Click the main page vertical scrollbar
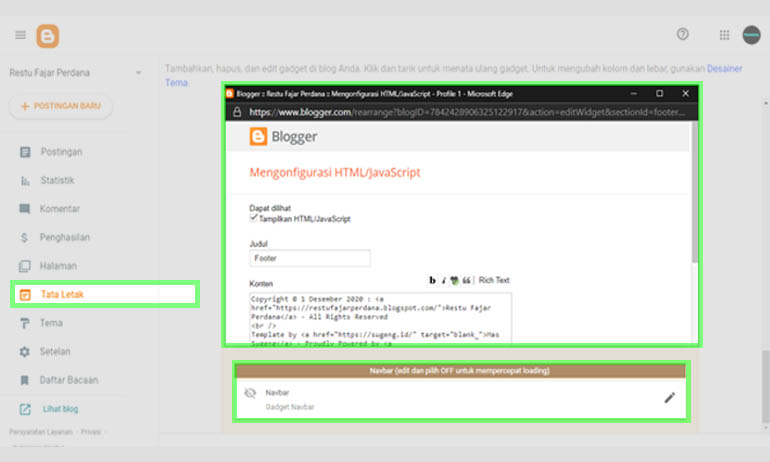The width and height of the screenshot is (770, 462). tap(766, 386)
